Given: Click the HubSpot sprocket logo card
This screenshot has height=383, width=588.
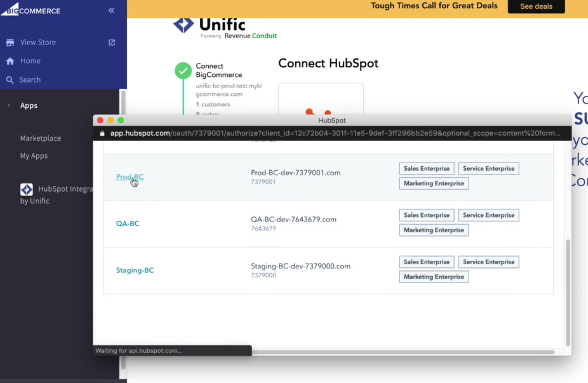Looking at the screenshot, I should (x=321, y=99).
